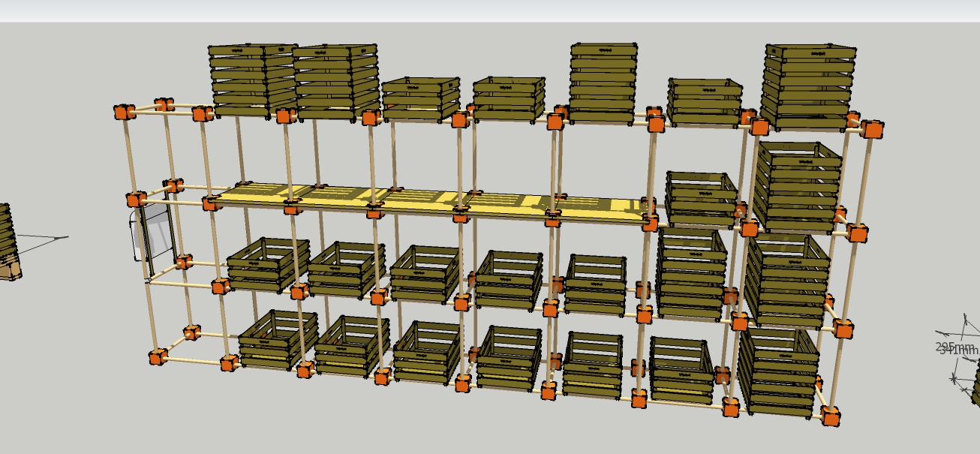This screenshot has width=980, height=454.
Task: Click the overlapping mm dimension labels beside the rack
Action: 957,348
